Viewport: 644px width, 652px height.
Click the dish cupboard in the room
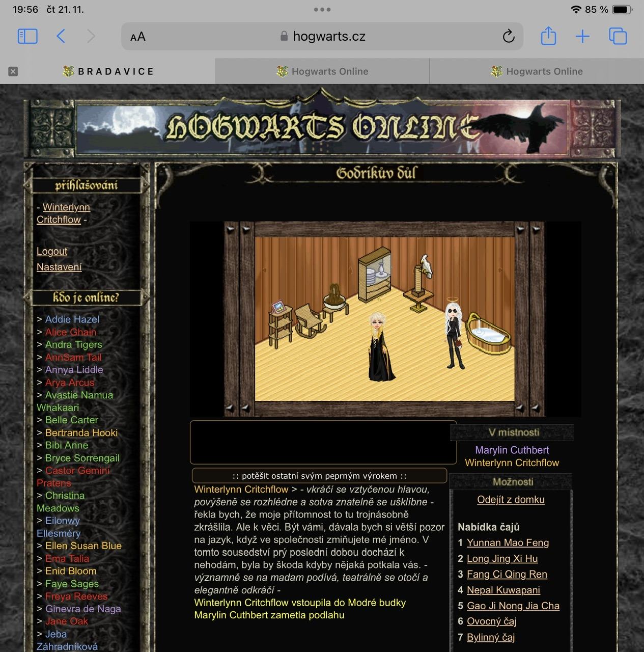(376, 275)
